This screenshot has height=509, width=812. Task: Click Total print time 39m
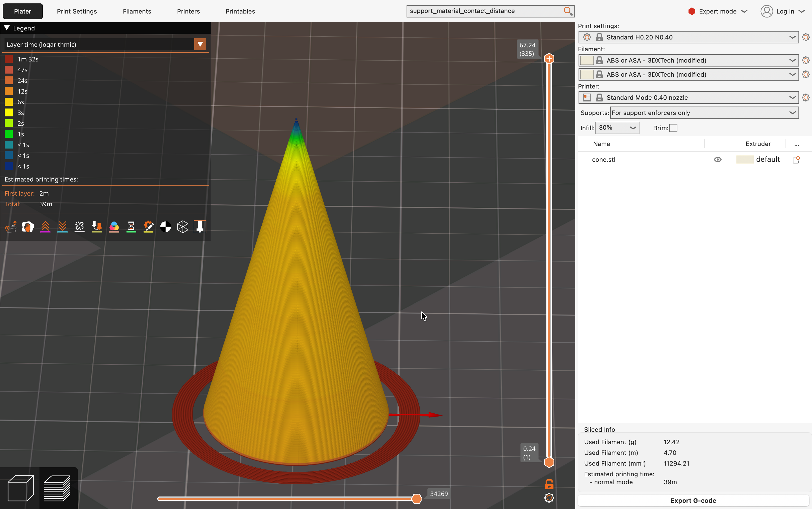[x=46, y=204]
